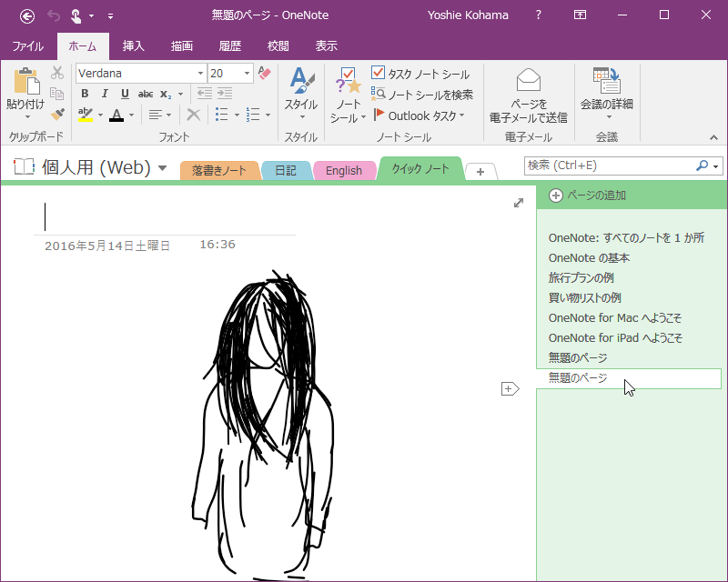Click the back arrow in the title bar
This screenshot has width=728, height=582.
point(27,15)
